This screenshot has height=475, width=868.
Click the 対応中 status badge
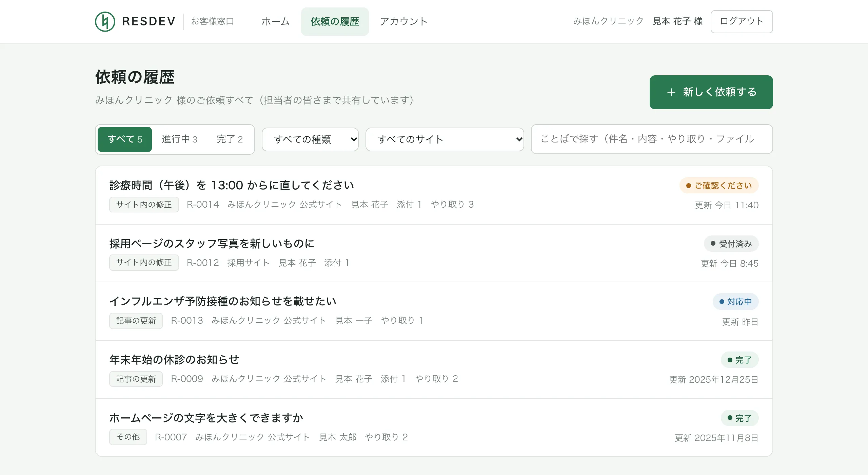pos(735,302)
